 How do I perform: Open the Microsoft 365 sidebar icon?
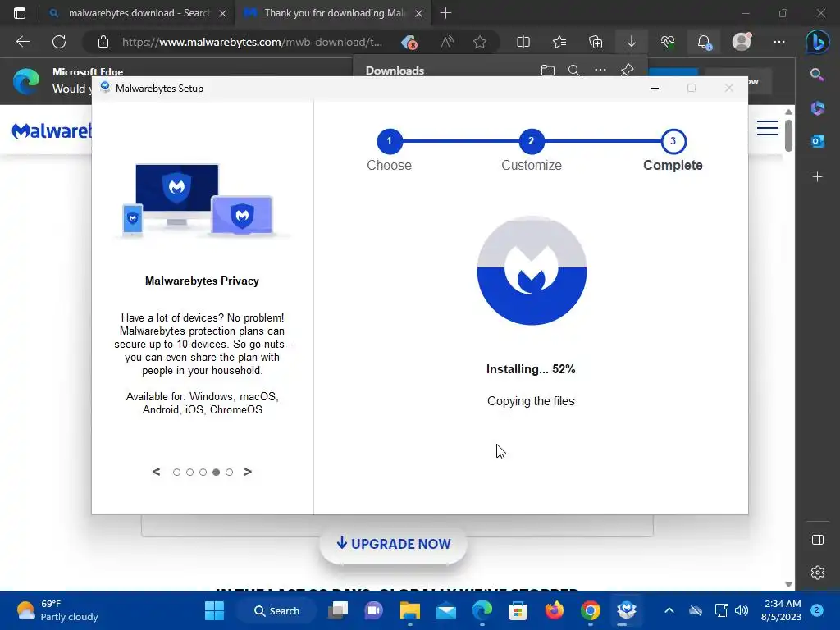tap(818, 108)
